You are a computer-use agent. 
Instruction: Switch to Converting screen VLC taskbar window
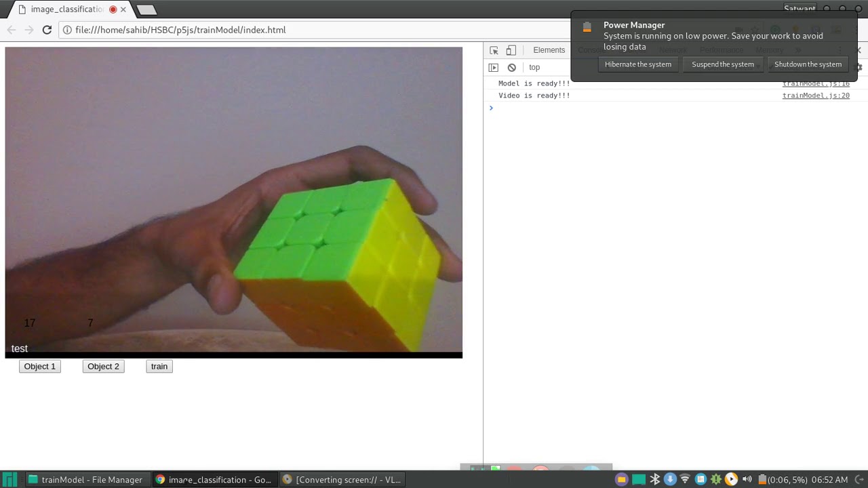coord(342,479)
